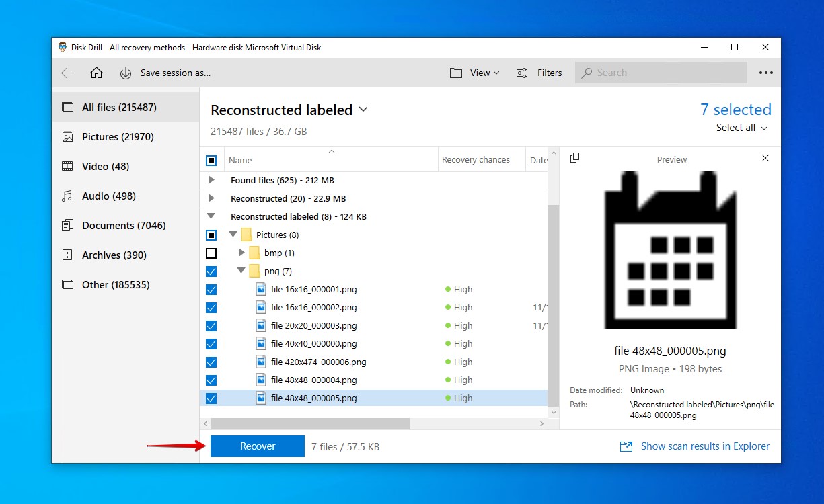Collapse the Reconstructed labeled (8) group
This screenshot has height=504, width=824.
211,216
